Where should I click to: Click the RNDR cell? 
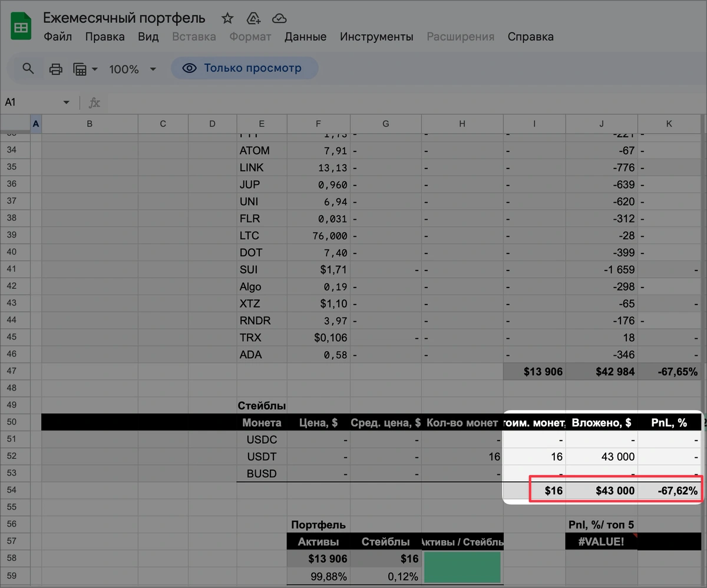click(x=262, y=321)
